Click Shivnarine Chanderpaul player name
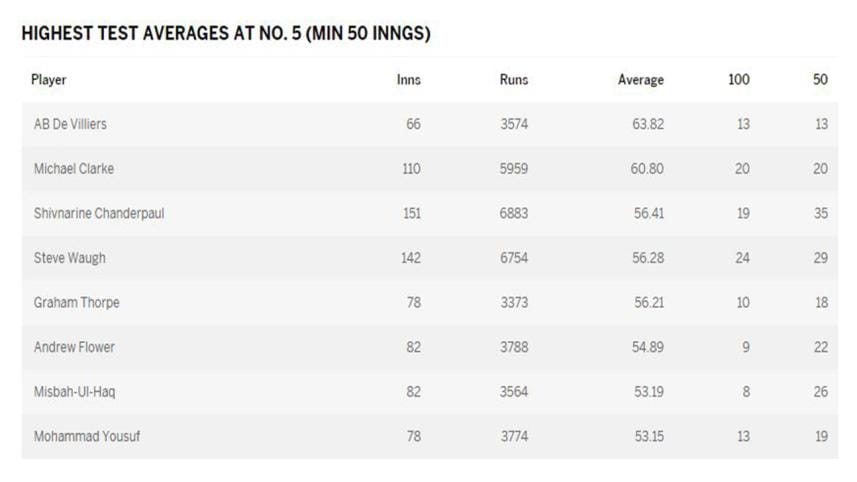The image size is (857, 482). [x=99, y=214]
